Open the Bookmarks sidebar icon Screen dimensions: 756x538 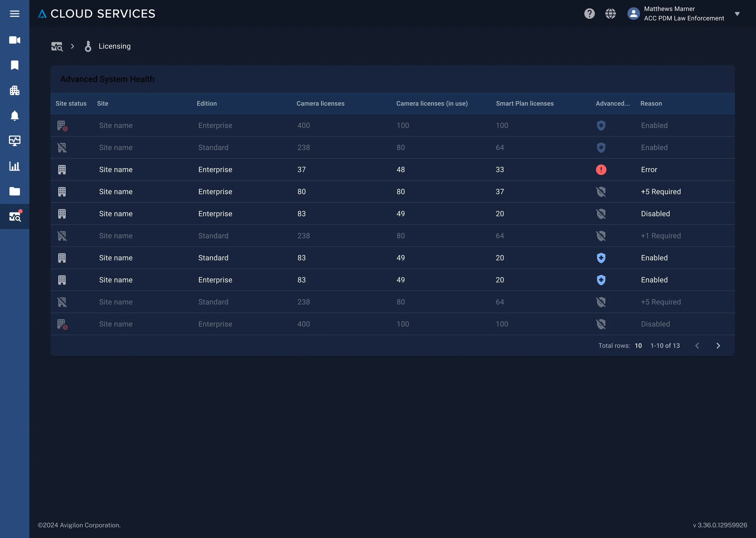[15, 65]
